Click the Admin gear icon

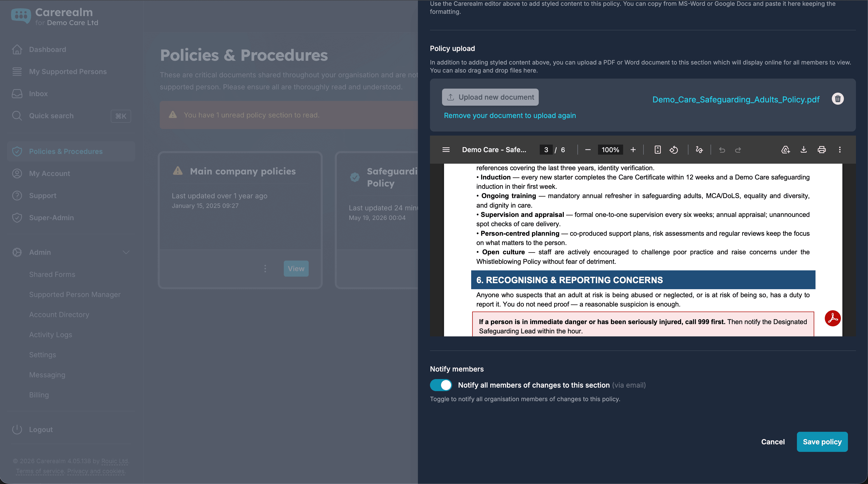coord(17,252)
